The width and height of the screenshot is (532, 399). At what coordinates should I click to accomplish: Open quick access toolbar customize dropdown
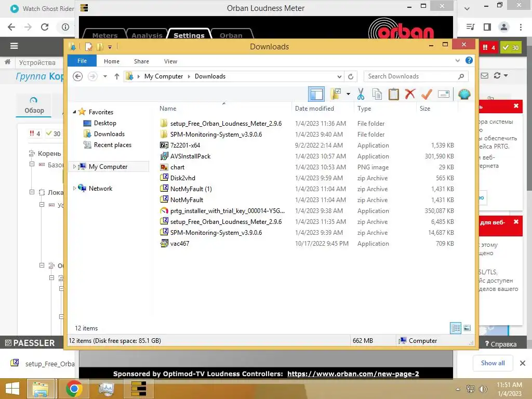pos(110,47)
